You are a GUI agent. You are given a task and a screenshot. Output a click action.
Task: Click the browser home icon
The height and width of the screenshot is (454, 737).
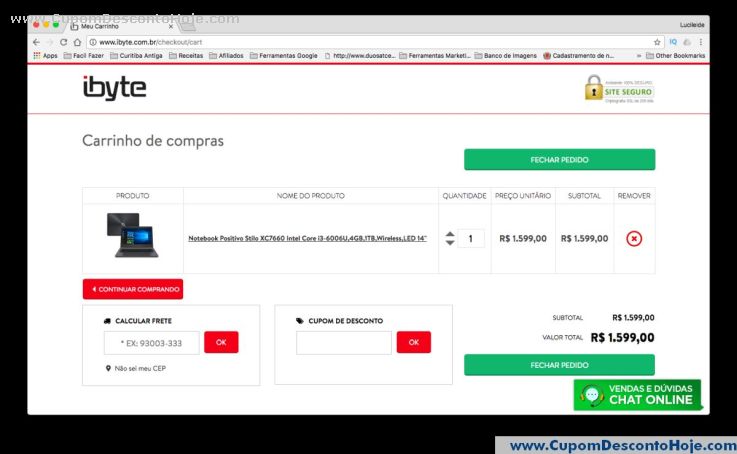(77, 42)
